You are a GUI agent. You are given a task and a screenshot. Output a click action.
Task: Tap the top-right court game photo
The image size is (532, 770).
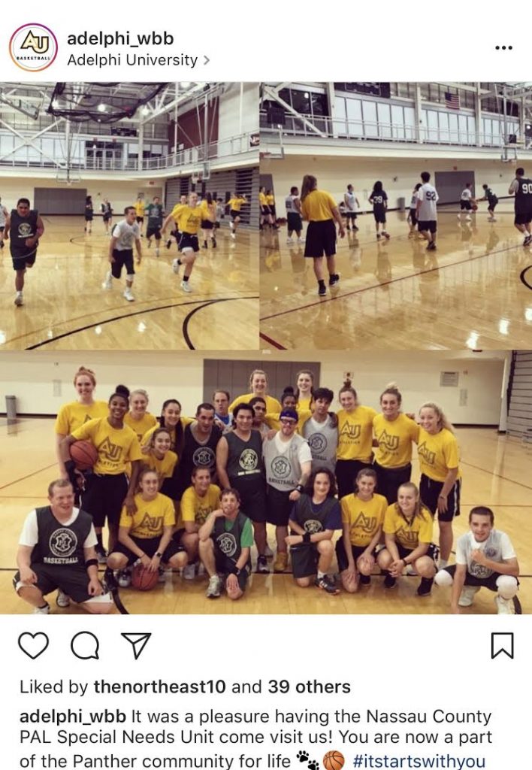396,216
